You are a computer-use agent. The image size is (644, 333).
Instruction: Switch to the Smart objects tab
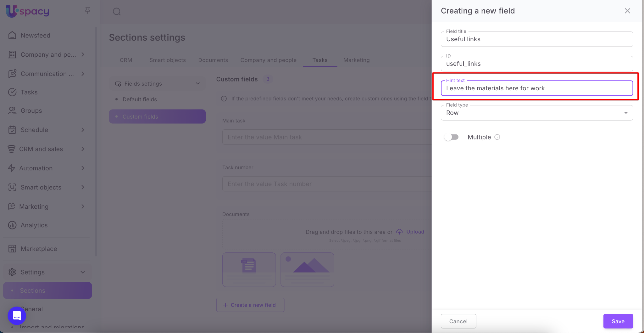click(x=167, y=60)
